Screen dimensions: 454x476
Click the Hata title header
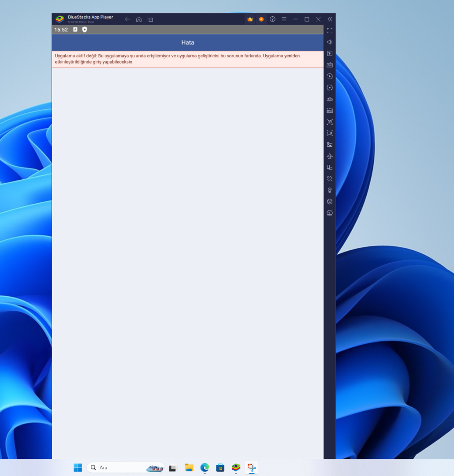coord(188,42)
